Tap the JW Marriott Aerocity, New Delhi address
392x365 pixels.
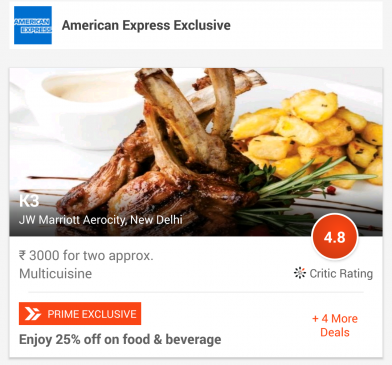pyautogui.click(x=101, y=220)
